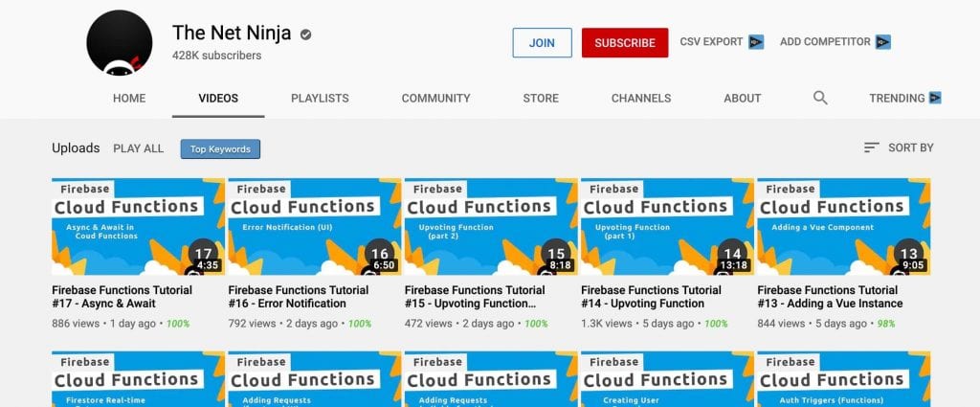This screenshot has width=980, height=407.
Task: Open video #14 Upvoting Function part 1 thumbnail
Action: coord(667,226)
